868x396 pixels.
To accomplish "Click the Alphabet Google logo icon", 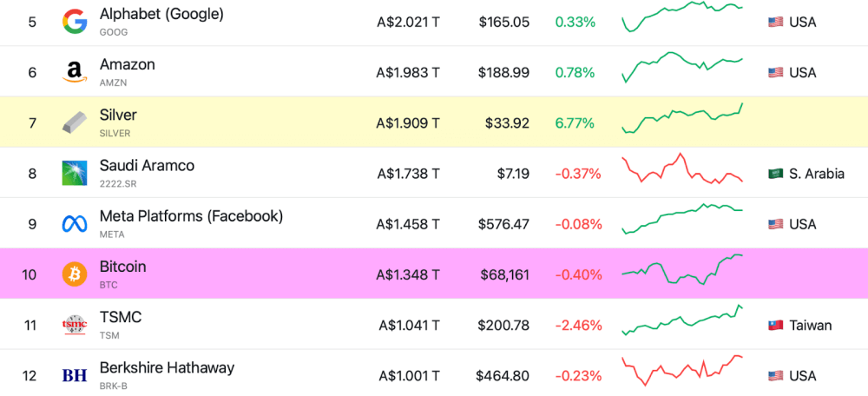I will 75,22.
